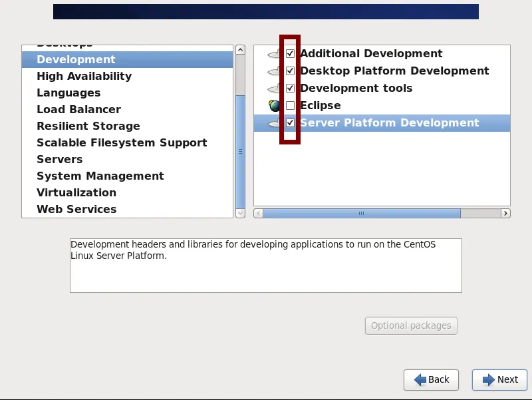Image resolution: width=532 pixels, height=400 pixels.
Task: Select the High Availability category
Action: [x=127, y=76]
